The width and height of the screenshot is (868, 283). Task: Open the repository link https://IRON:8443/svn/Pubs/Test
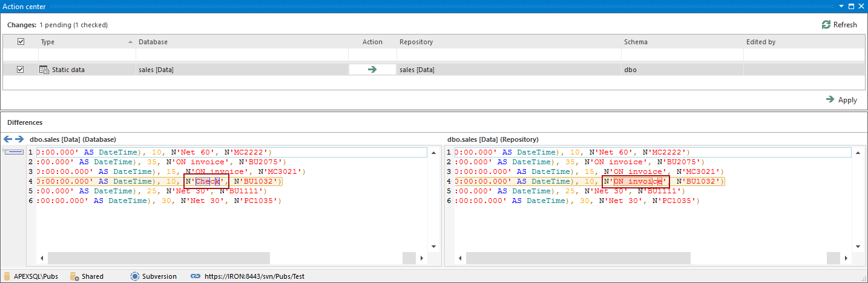click(x=254, y=276)
